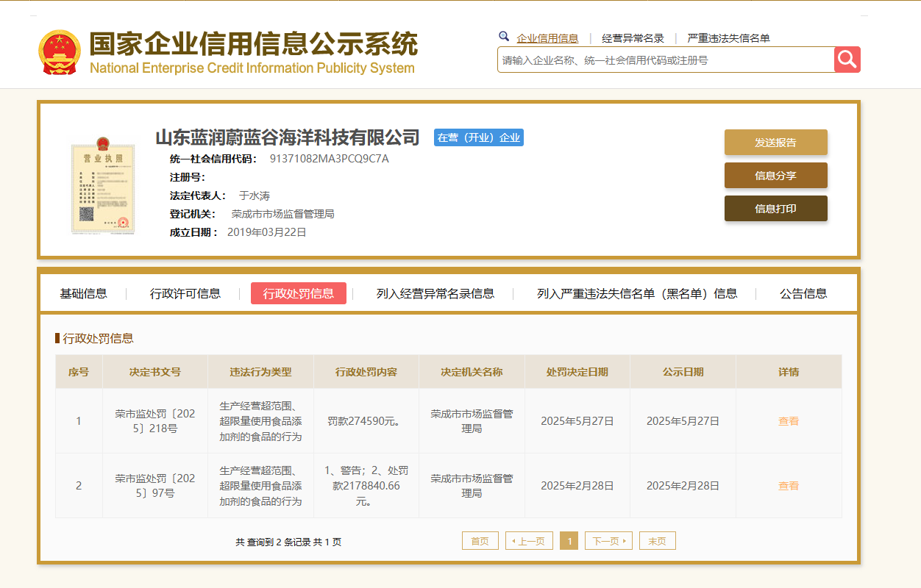The height and width of the screenshot is (588, 921).
Task: Click the 序号 column header
Action: 79,372
